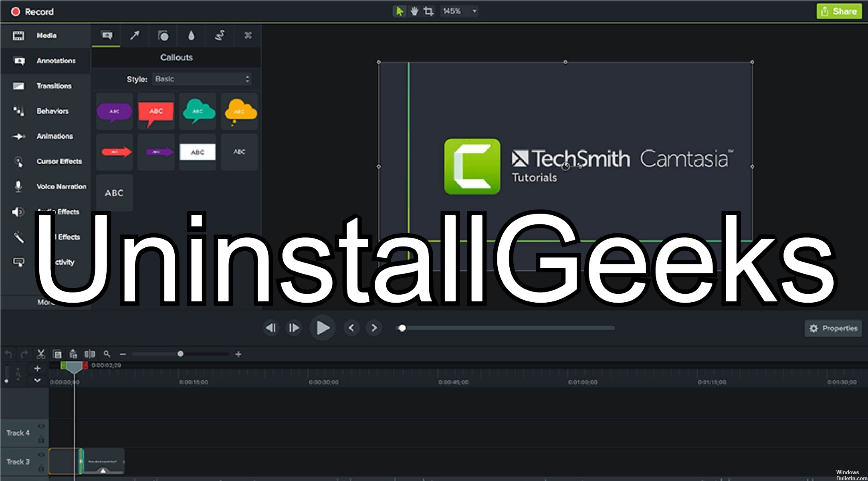Expand track options chevron below add track
The image size is (868, 481).
[37, 380]
